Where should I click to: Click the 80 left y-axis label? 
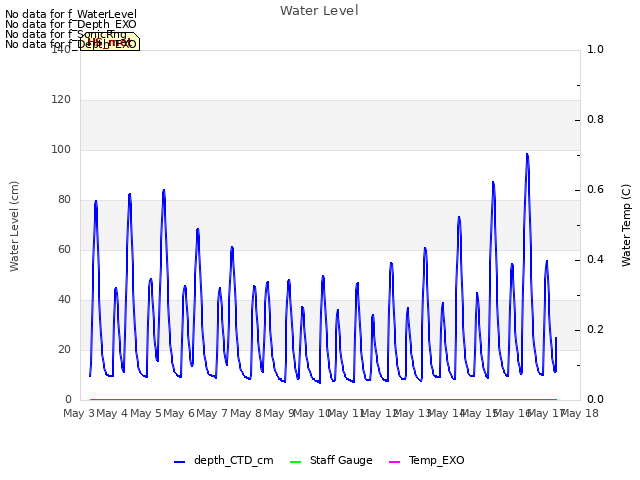click(64, 200)
